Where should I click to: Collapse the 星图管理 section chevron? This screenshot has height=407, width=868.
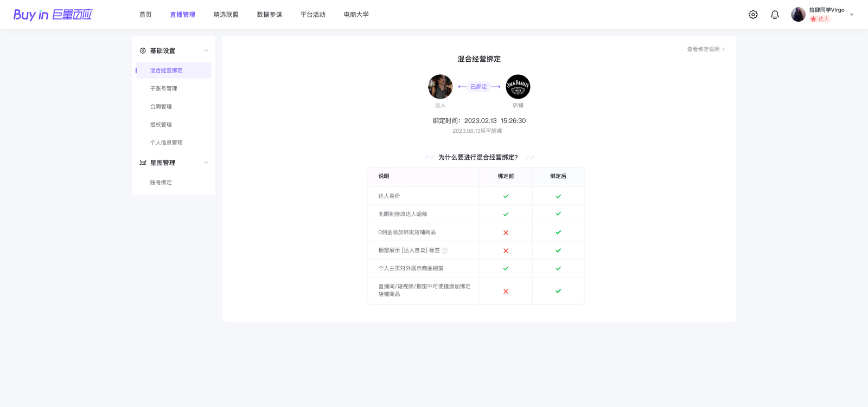click(206, 163)
